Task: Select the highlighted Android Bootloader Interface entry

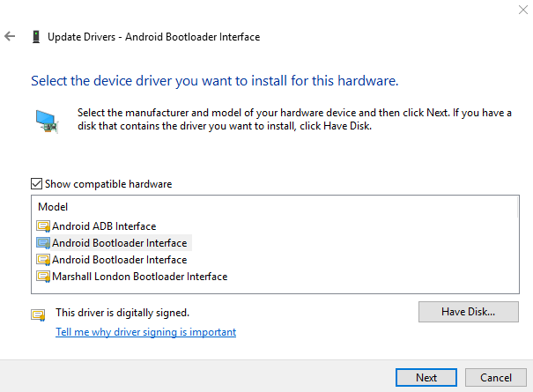Action: click(119, 243)
